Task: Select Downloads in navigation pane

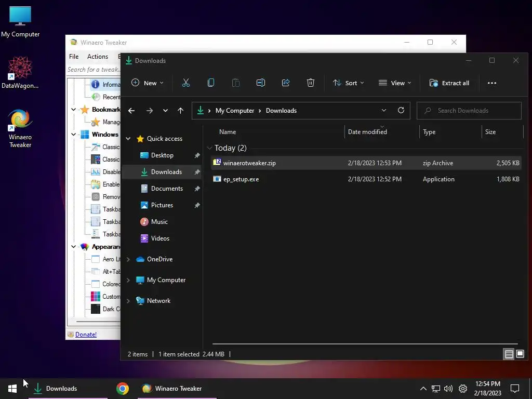Action: click(x=162, y=171)
